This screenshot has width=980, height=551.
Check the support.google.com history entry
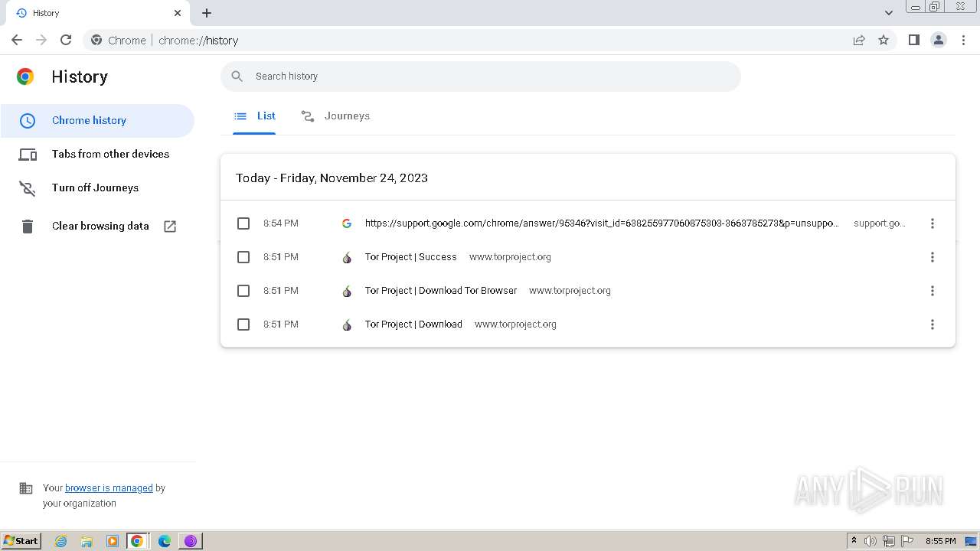click(x=243, y=223)
